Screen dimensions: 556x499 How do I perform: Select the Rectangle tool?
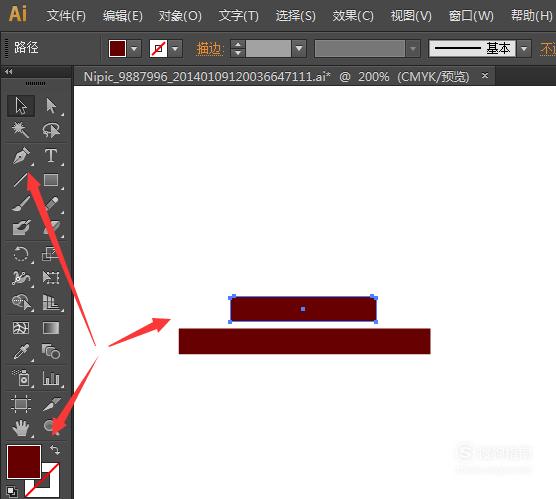pos(51,180)
